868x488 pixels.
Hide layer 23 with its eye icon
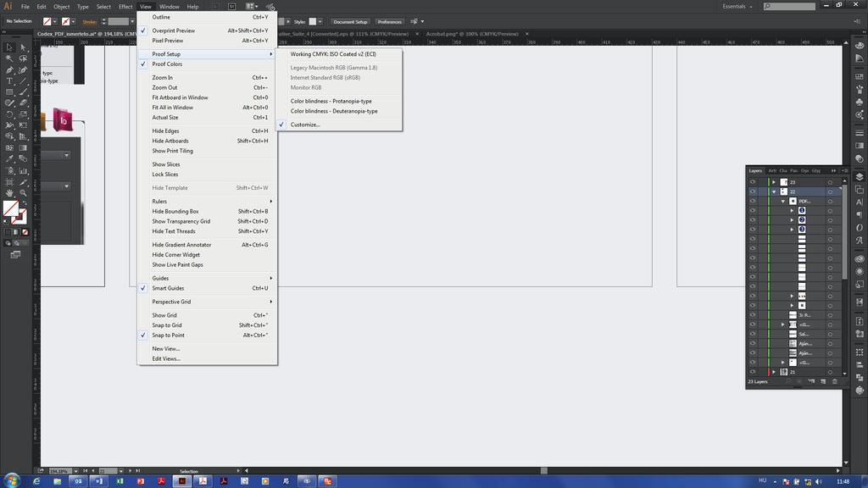[753, 182]
